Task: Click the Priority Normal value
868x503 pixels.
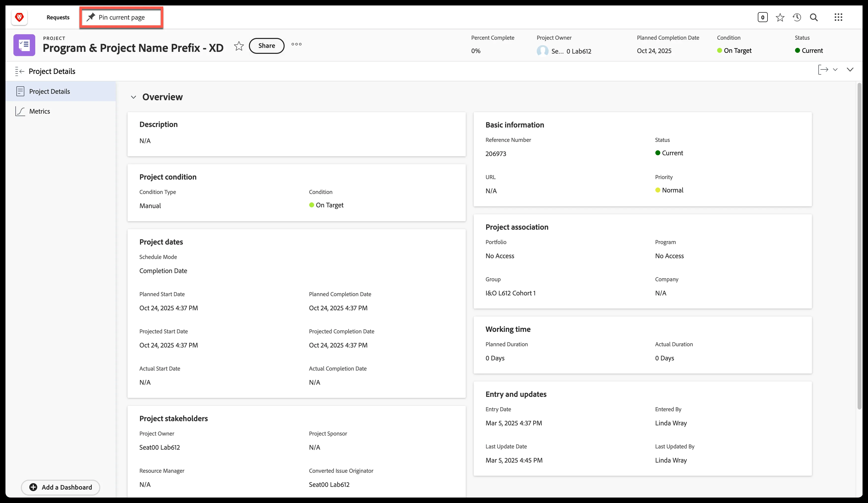Action: pyautogui.click(x=669, y=190)
